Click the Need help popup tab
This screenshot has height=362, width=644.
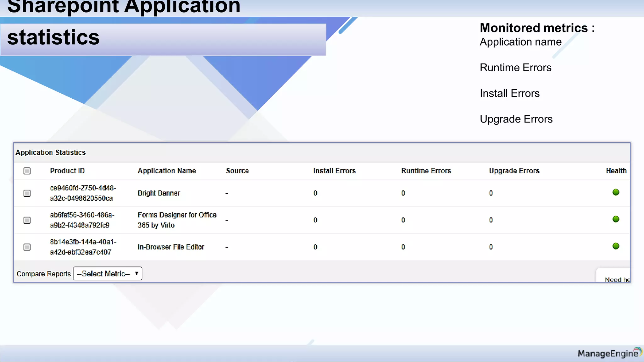613,276
